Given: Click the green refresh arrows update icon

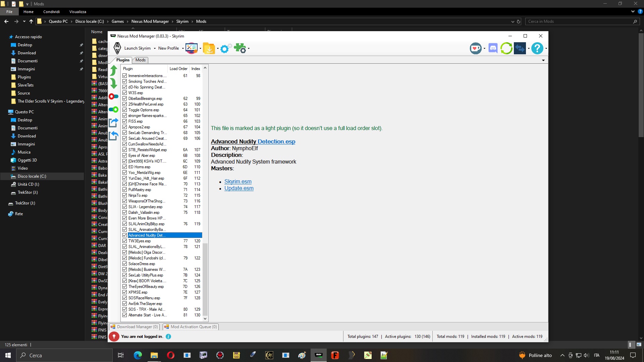Looking at the screenshot, I should point(506,48).
